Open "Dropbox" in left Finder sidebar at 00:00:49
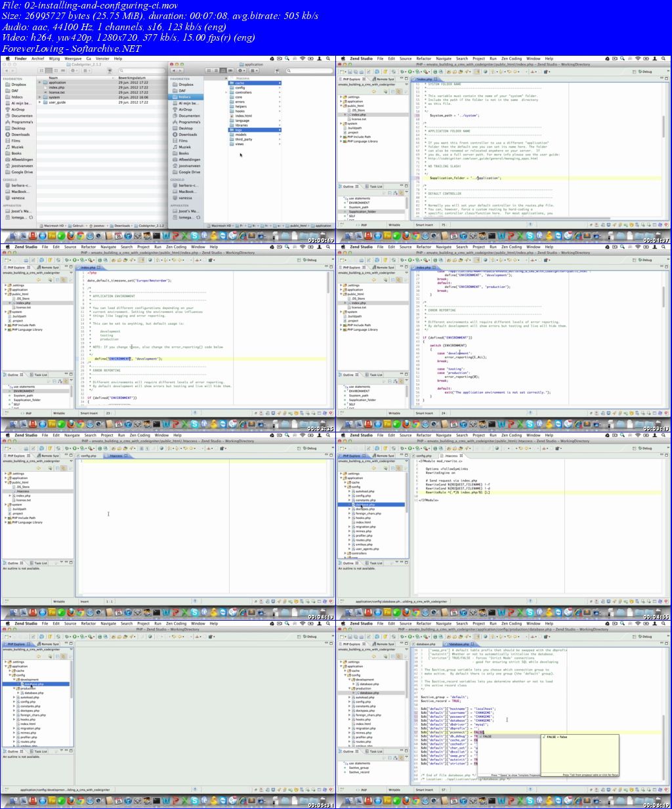 (x=18, y=85)
